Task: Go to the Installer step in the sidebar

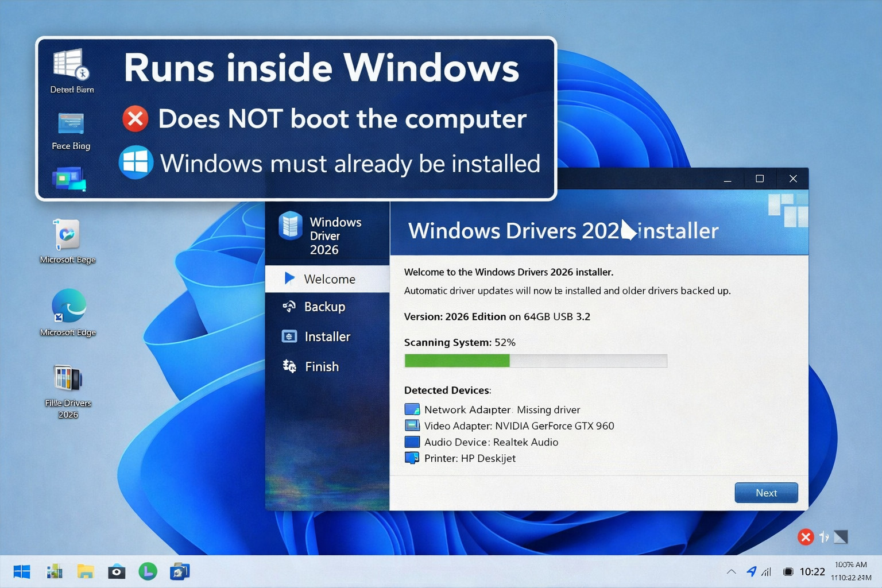Action: point(327,336)
